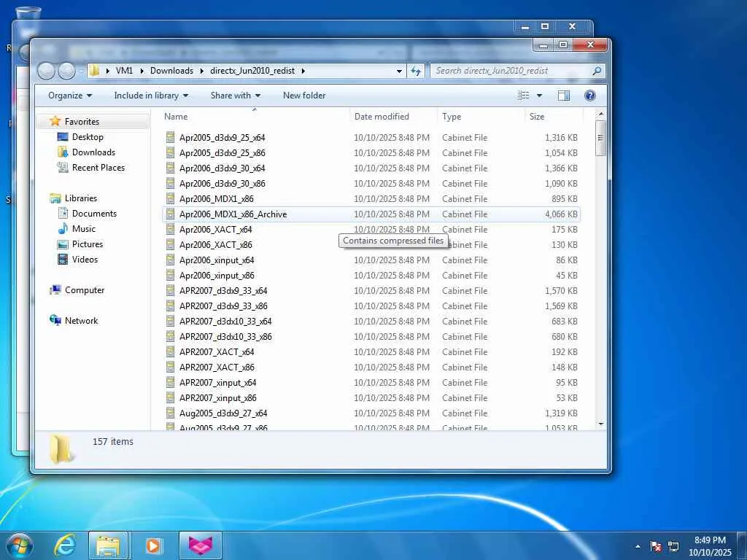This screenshot has height=560, width=747.
Task: Click the Documents library icon
Action: point(63,214)
